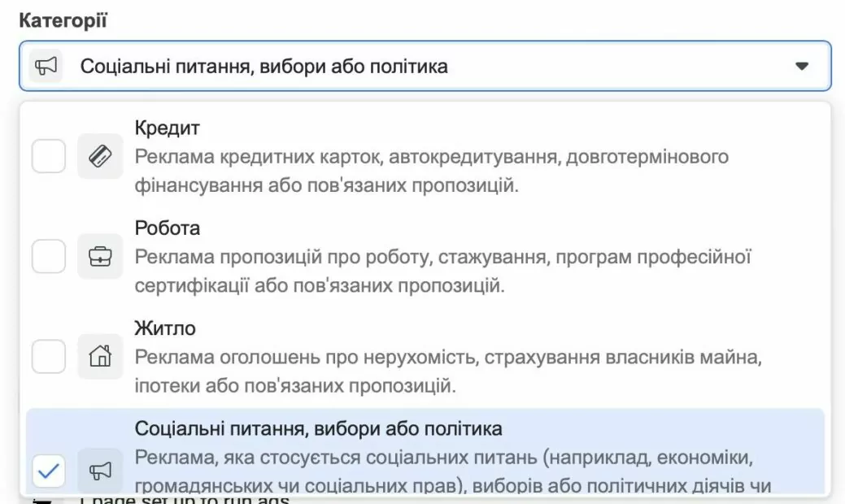This screenshot has height=504, width=845.
Task: Click the Житло description about нерухомість
Action: pyautogui.click(x=448, y=371)
